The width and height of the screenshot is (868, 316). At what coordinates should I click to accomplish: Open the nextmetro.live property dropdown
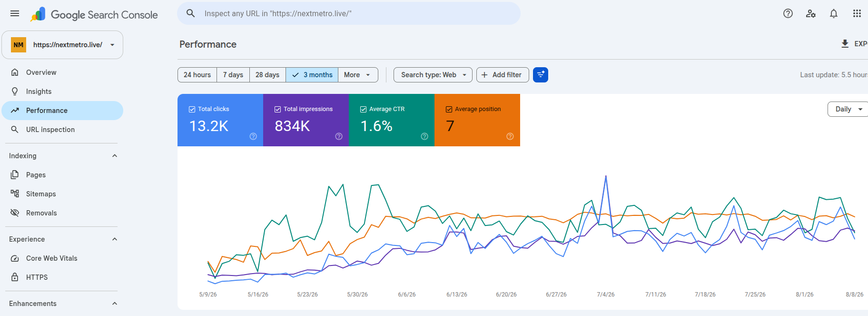pos(62,45)
